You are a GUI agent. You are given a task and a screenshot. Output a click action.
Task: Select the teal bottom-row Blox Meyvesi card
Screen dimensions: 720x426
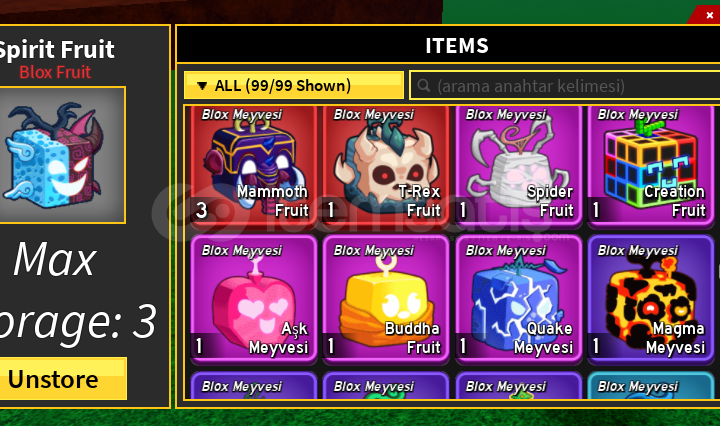(x=651, y=385)
